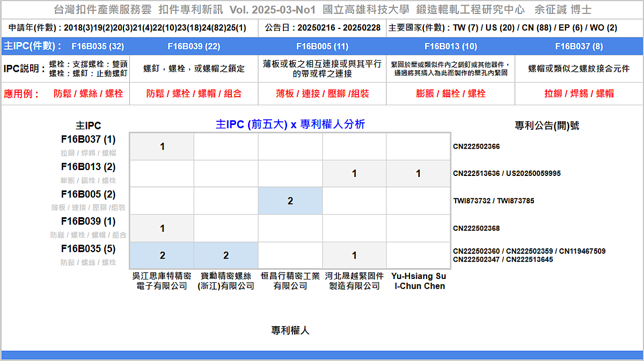The height and width of the screenshot is (361, 644).
Task: Click the 主要國家(件數) country summary
Action: coord(503,28)
